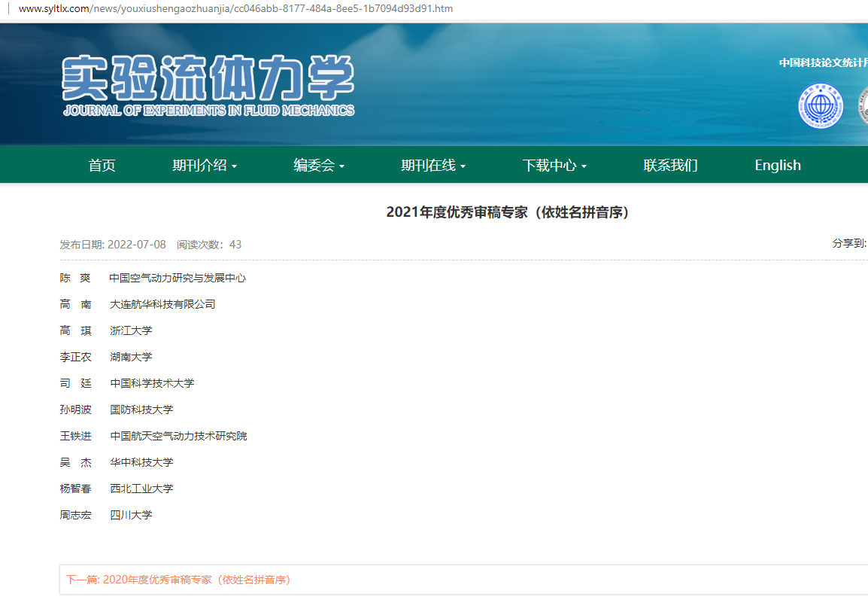Select the 华中科技大学 affiliation
Screen dimensions: 868x615
[141, 462]
